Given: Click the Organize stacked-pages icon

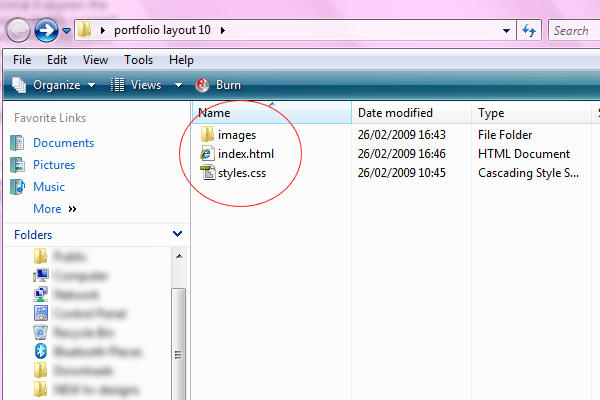Looking at the screenshot, I should pos(19,85).
